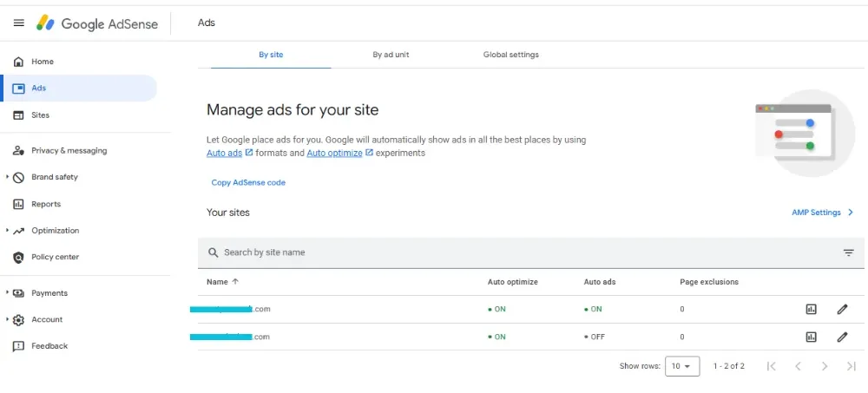
Task: Switch to the By site tab
Action: click(x=271, y=55)
